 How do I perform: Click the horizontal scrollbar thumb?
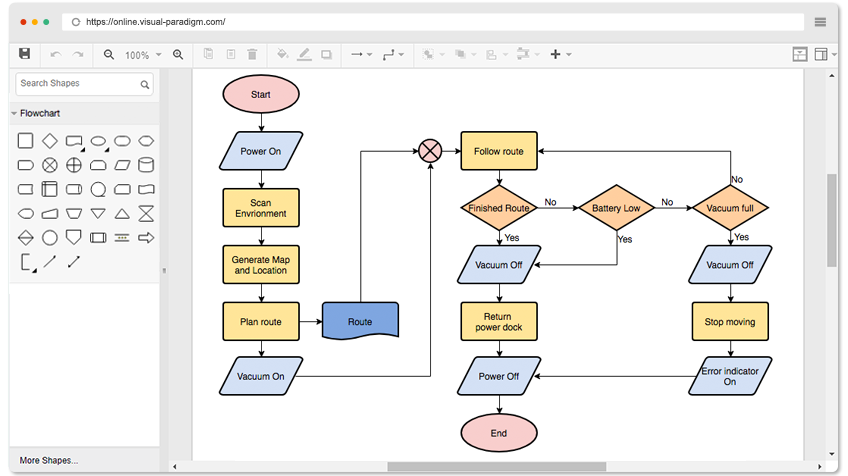496,466
